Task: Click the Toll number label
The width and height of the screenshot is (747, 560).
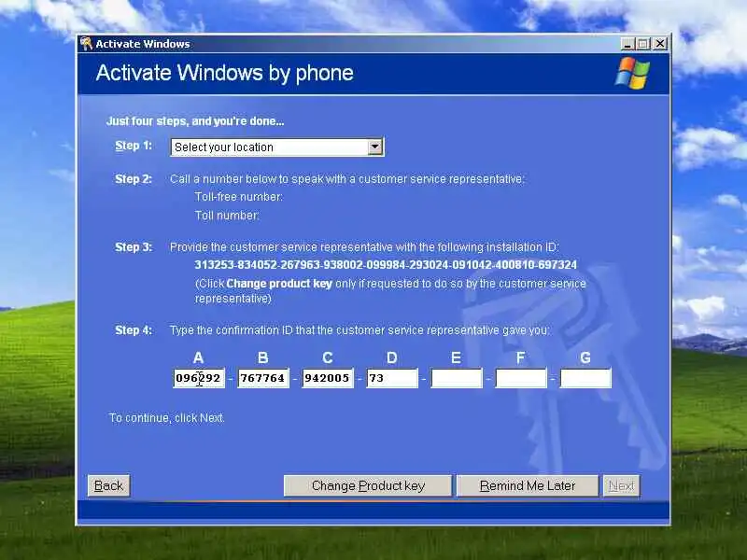Action: coord(227,216)
